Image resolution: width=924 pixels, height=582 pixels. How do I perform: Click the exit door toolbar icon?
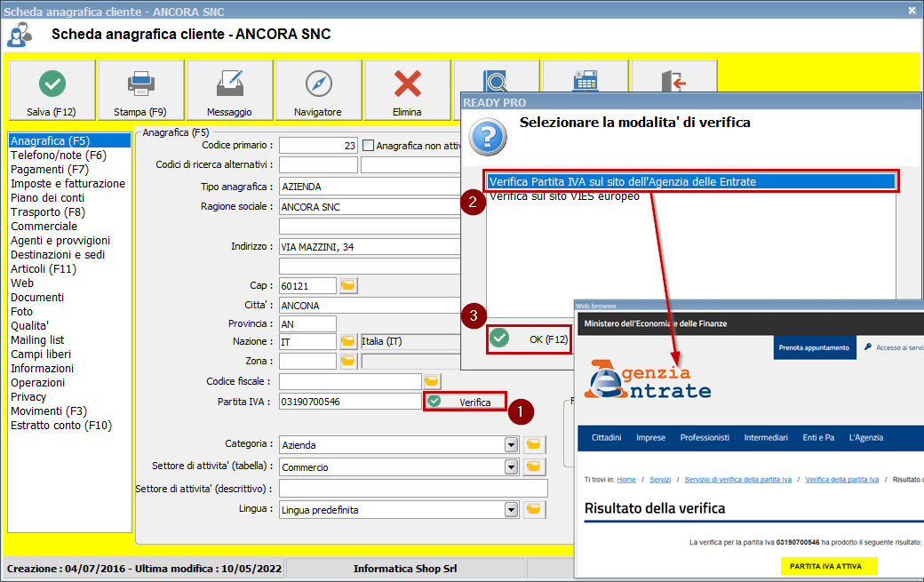(673, 81)
